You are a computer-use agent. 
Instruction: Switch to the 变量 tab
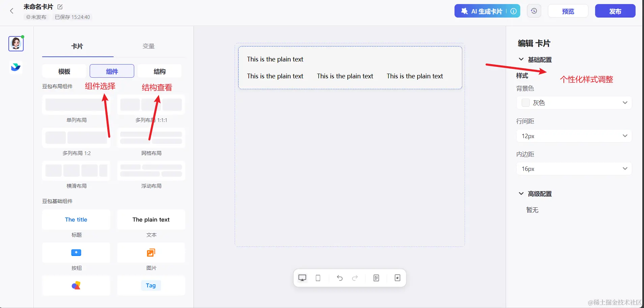pos(149,46)
